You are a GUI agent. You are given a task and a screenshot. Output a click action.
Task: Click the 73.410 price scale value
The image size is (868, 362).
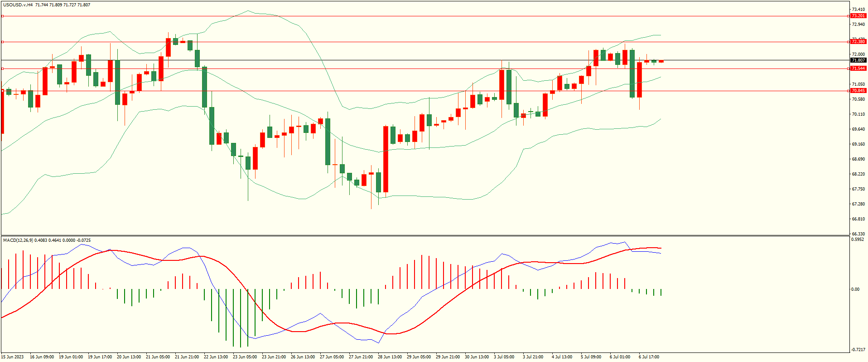click(x=858, y=10)
